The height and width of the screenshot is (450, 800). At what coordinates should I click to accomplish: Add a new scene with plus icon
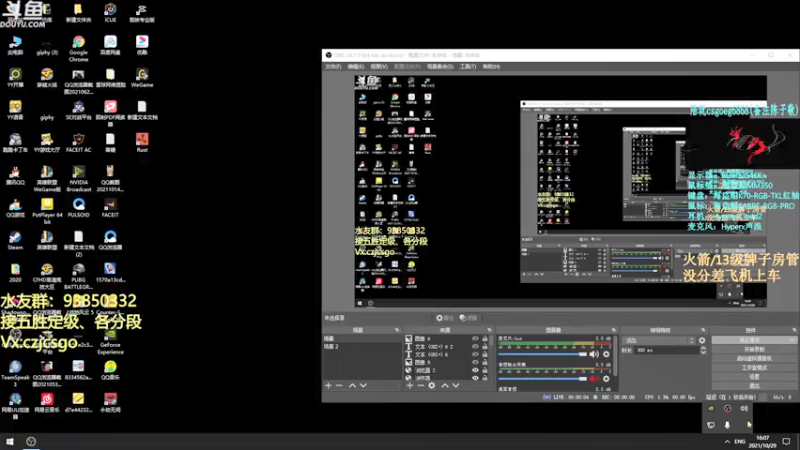point(328,385)
